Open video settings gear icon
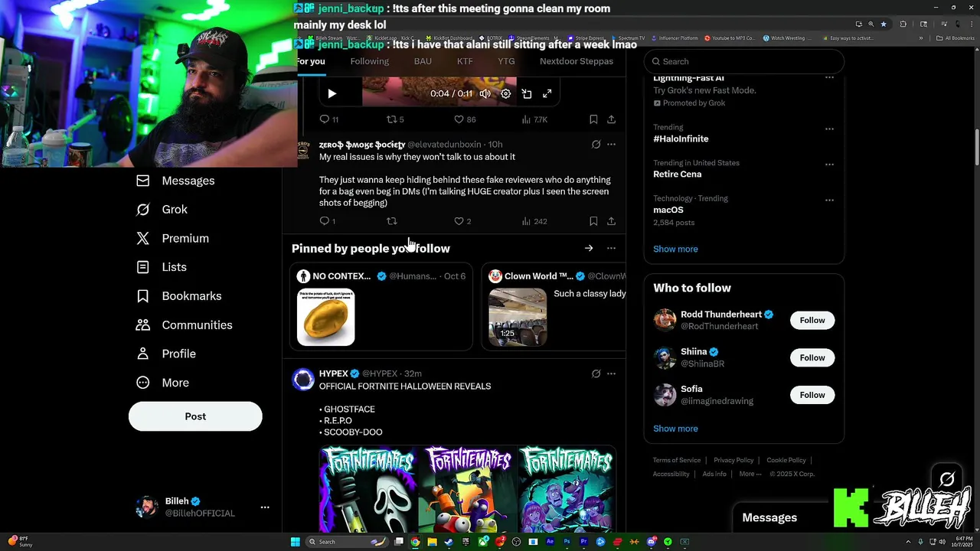The width and height of the screenshot is (980, 551). click(x=506, y=93)
